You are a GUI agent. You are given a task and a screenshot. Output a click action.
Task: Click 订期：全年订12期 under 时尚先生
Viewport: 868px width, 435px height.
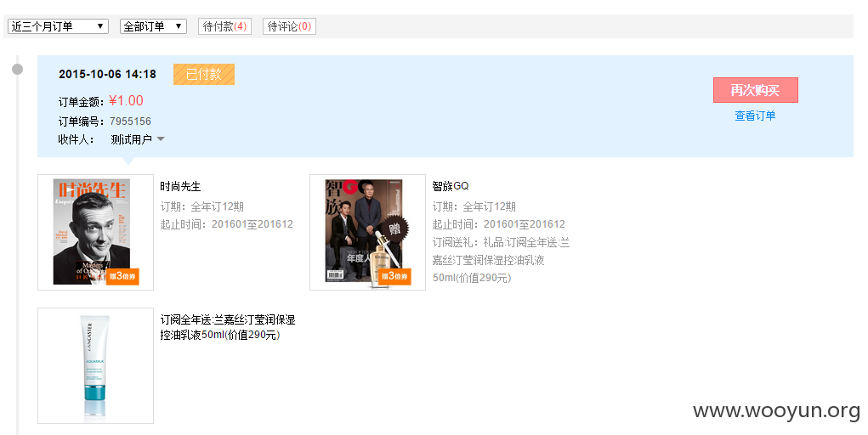click(202, 206)
